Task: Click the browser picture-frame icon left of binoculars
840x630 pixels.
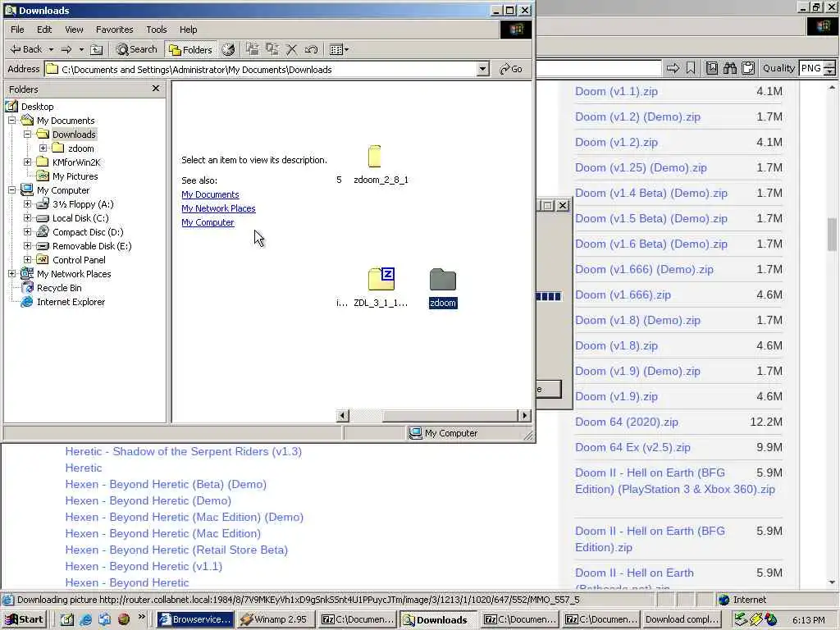Action: pos(711,68)
